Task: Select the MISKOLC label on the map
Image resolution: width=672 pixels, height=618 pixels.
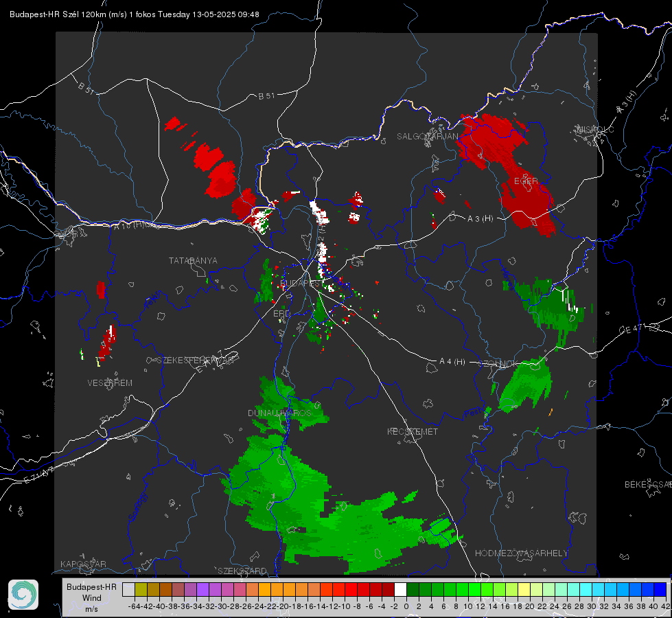Action: tap(595, 130)
